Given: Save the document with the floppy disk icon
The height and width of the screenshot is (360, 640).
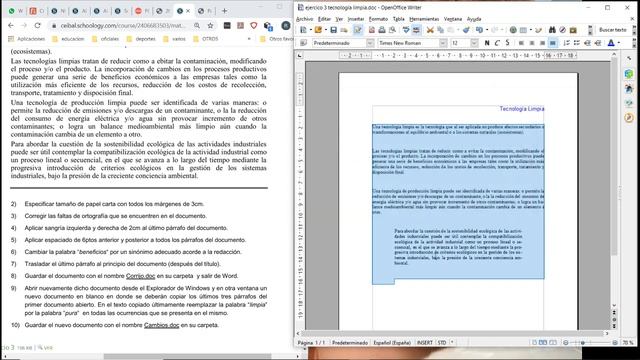Looking at the screenshot, I should pyautogui.click(x=333, y=30).
